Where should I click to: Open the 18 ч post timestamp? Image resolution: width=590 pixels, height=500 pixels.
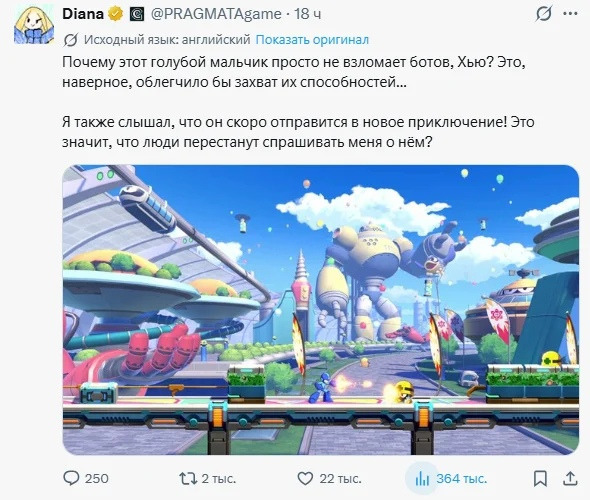pyautogui.click(x=307, y=14)
